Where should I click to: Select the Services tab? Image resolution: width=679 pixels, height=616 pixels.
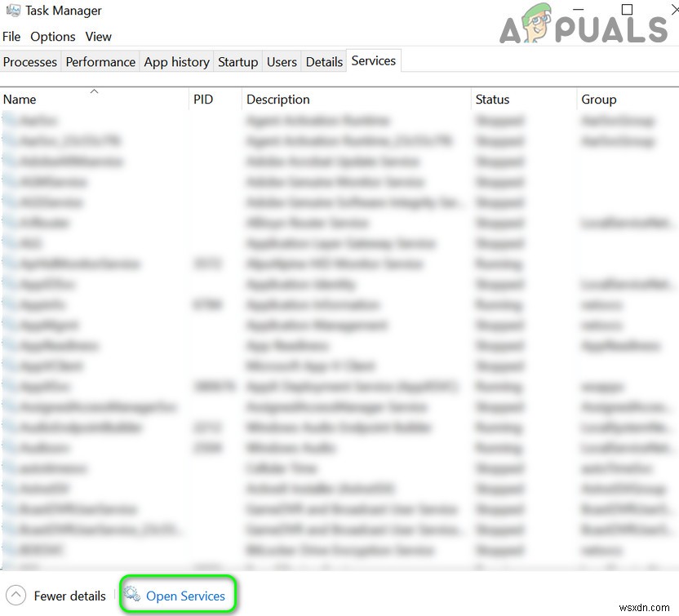[x=373, y=60]
